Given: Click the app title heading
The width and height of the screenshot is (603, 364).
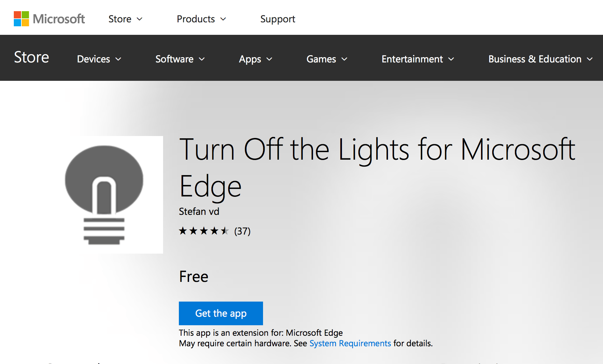Looking at the screenshot, I should pos(377,168).
